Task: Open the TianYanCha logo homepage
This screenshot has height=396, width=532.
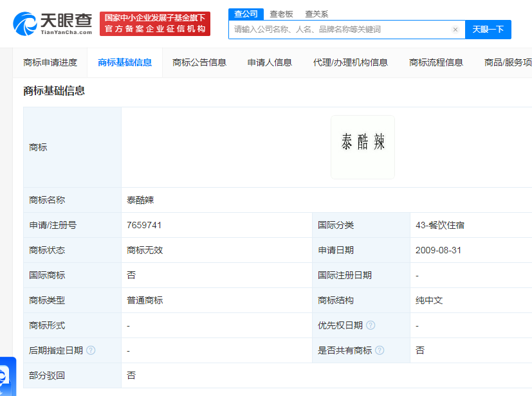Action: (53, 24)
